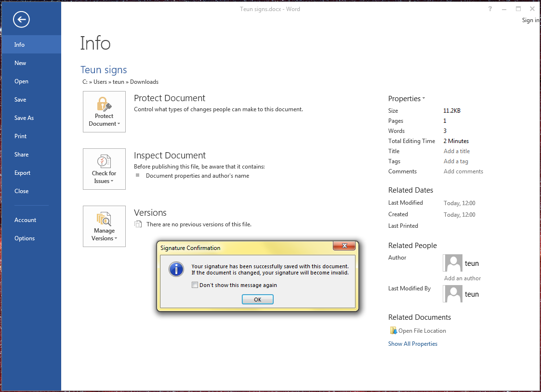Viewport: 541px width, 392px height.
Task: Close the Signature Confirmation dialog
Action: coord(344,247)
